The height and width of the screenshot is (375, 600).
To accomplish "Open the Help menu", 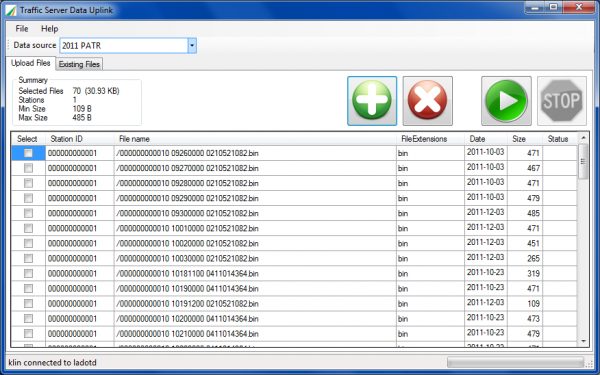I will (x=50, y=29).
